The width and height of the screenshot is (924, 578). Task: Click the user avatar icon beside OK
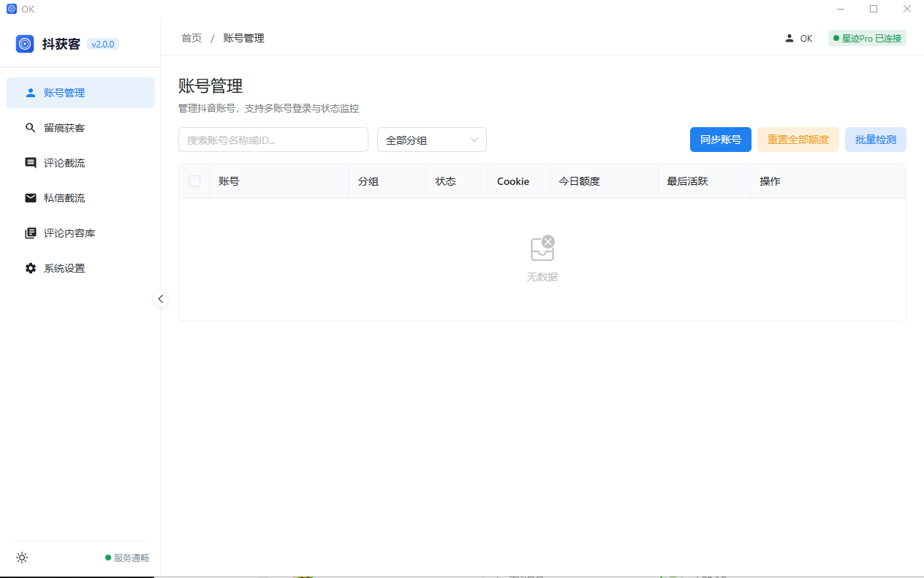789,38
